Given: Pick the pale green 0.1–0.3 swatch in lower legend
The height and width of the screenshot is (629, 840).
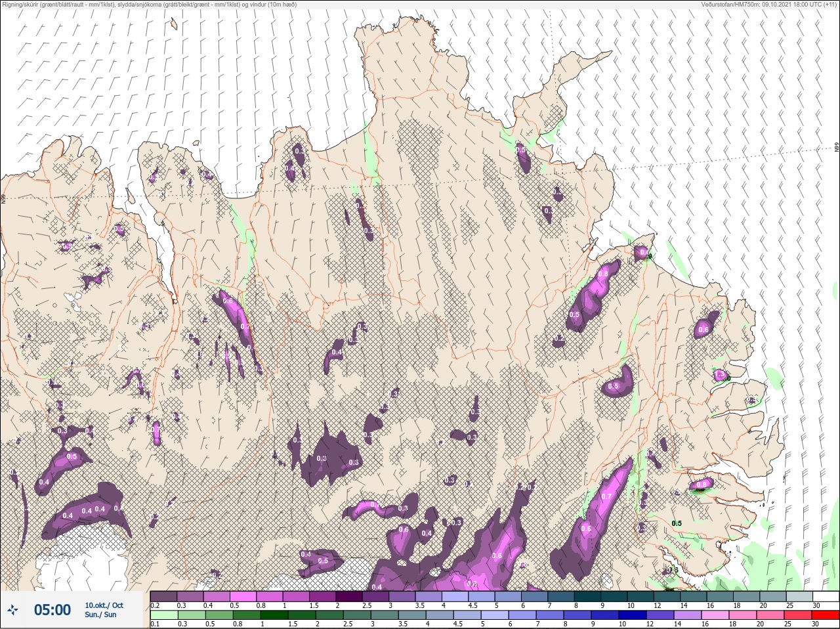Looking at the screenshot, I should click(164, 615).
